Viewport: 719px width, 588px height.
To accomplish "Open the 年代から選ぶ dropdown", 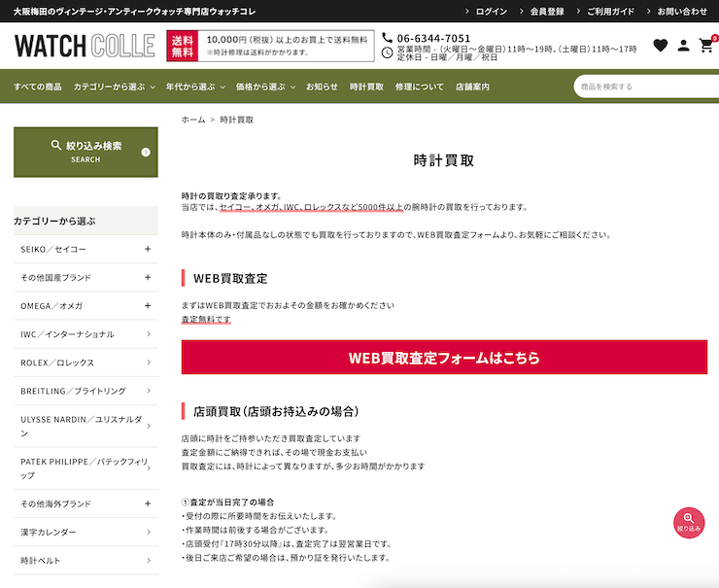I will (195, 86).
